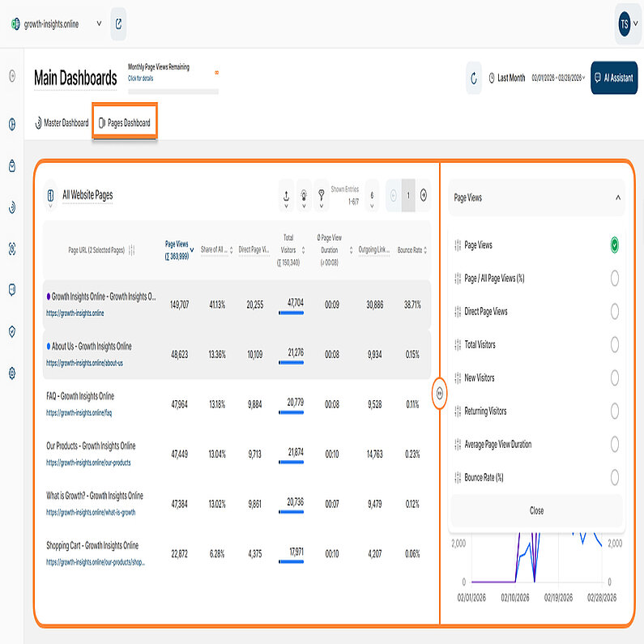Click the lightbulb insights icon
644x644 pixels.
coord(304,196)
